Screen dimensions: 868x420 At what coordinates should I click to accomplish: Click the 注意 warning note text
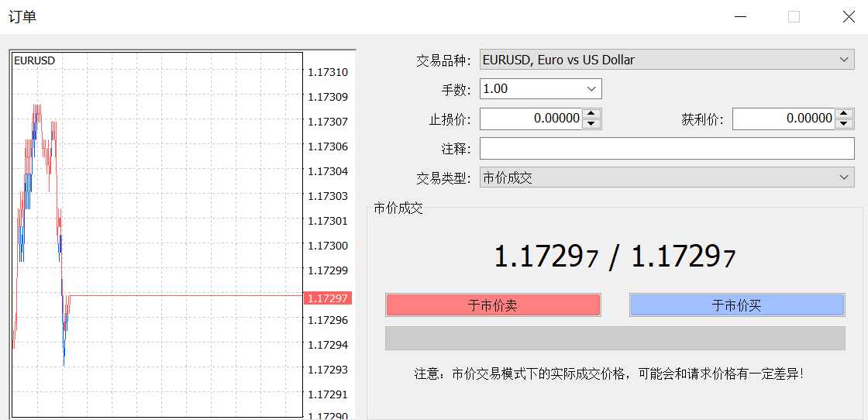click(609, 374)
